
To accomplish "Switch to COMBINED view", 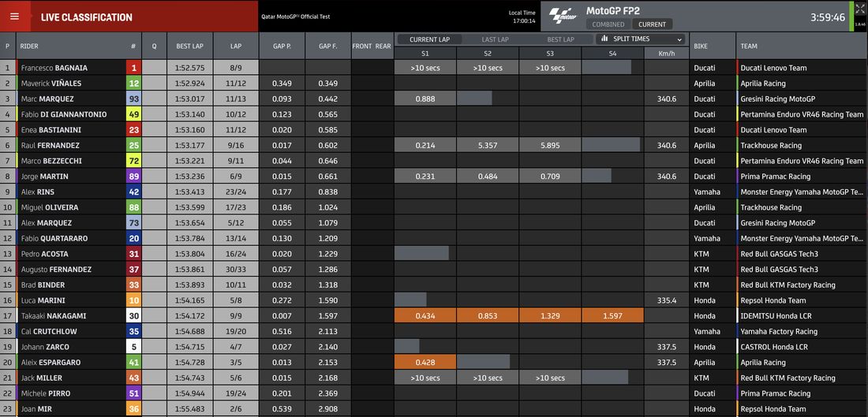I will click(x=608, y=24).
